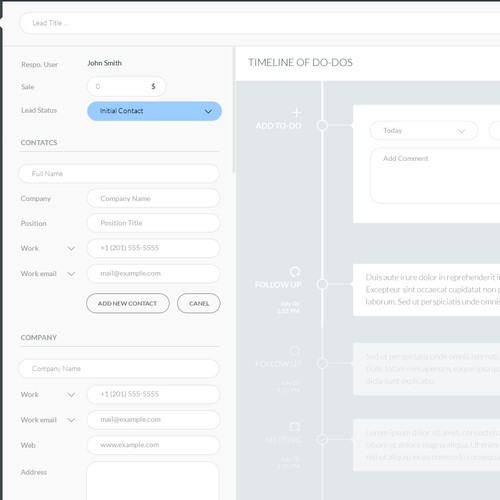Viewport: 500px width, 500px height.
Task: Open the Lead Status Initial Contact dropdown
Action: point(154,111)
